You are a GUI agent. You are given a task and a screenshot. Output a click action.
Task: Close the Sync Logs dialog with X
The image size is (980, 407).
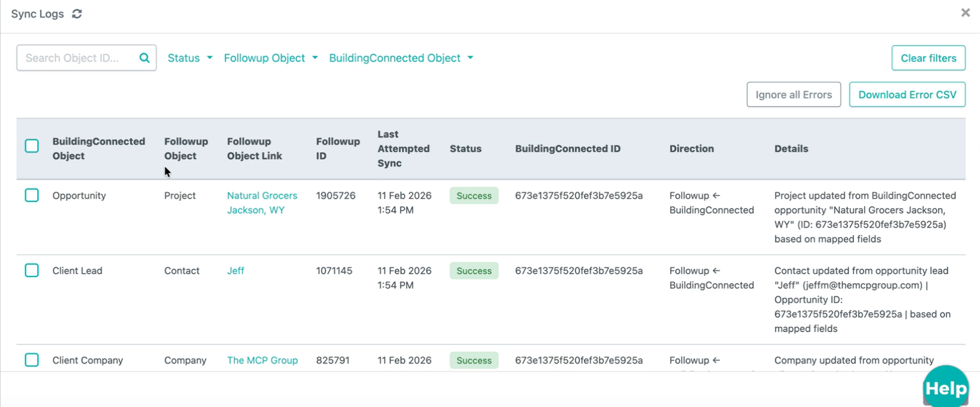(x=965, y=13)
